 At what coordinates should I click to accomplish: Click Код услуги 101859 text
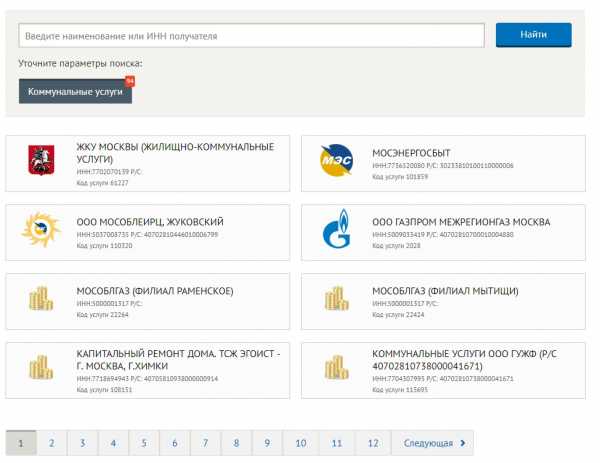point(400,177)
